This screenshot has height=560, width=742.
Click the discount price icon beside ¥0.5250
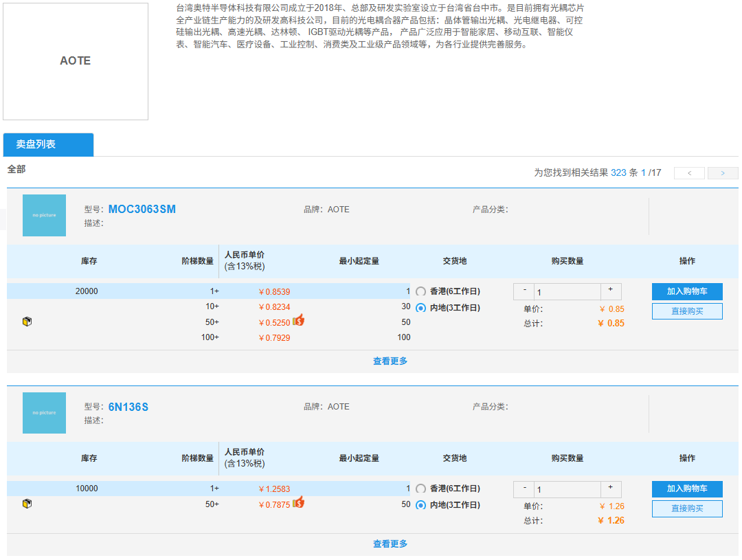(x=298, y=321)
